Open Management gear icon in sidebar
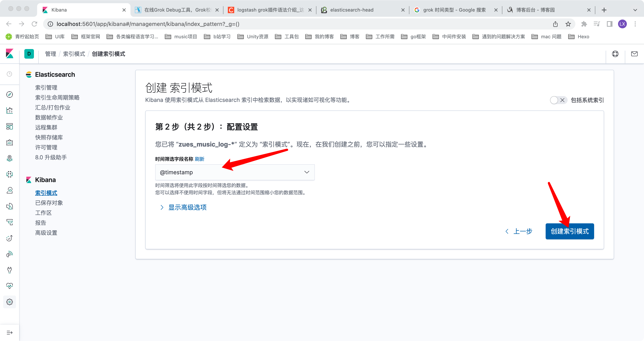Image resolution: width=644 pixels, height=341 pixels. coord(10,302)
